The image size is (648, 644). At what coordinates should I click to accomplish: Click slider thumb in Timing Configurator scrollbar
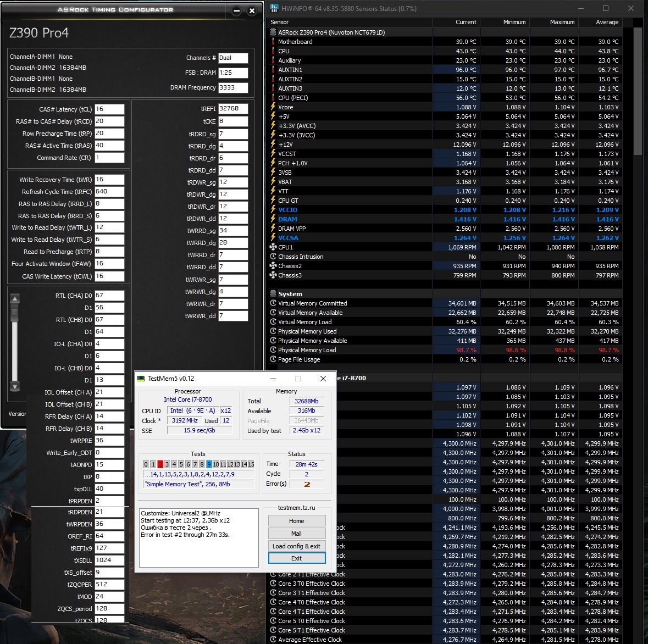(x=15, y=313)
